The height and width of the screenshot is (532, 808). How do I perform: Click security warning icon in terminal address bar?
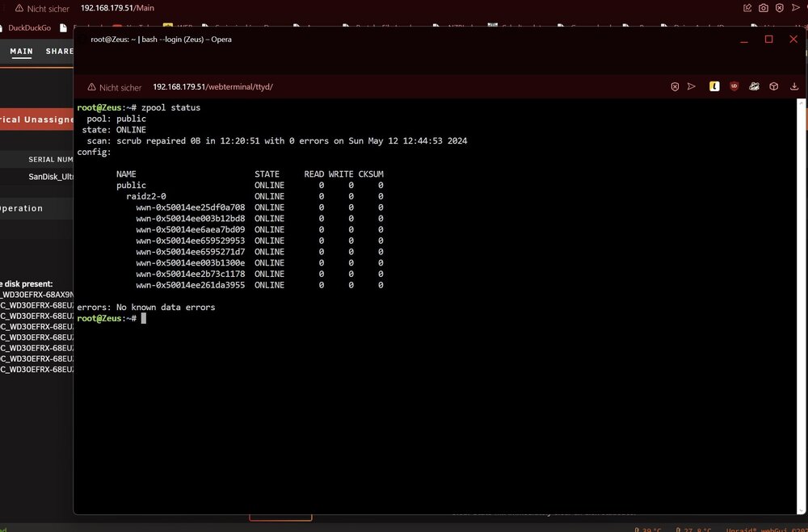[x=91, y=87]
